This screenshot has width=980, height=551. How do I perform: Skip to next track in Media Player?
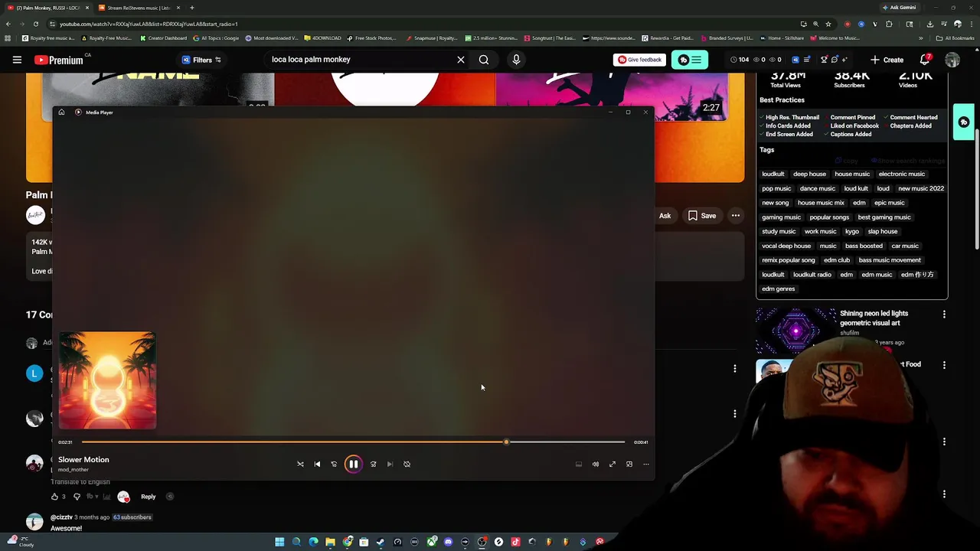[x=390, y=464]
